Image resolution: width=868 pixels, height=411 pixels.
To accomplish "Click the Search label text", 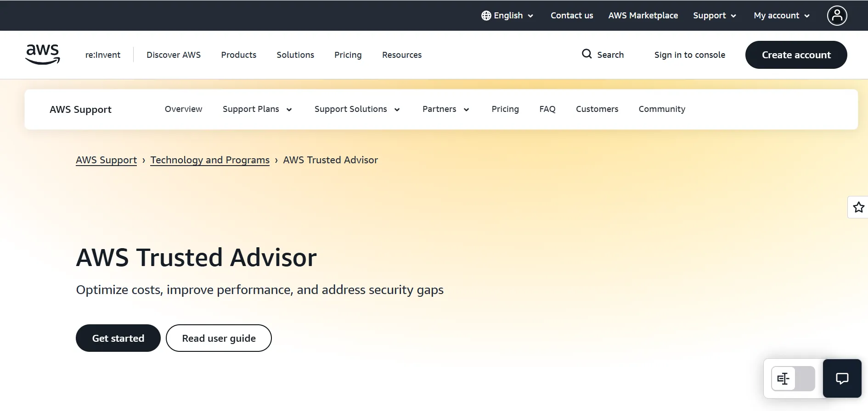I will click(610, 55).
